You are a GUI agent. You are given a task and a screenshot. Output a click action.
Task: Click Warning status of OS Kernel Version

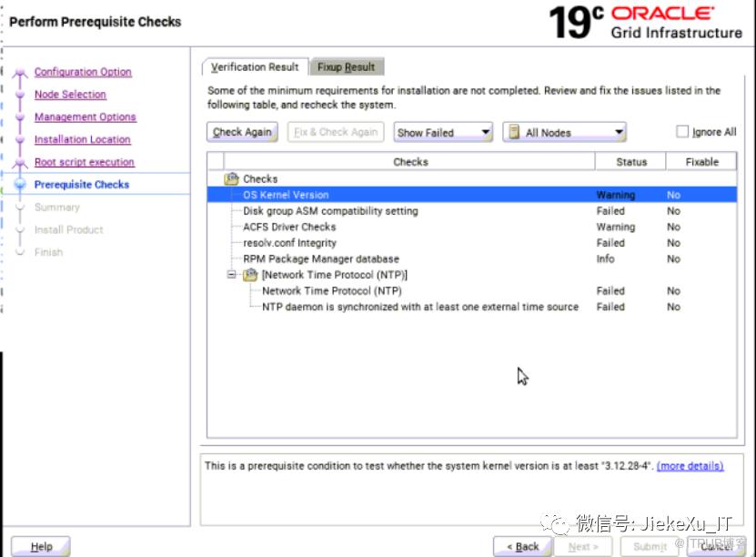pos(616,195)
